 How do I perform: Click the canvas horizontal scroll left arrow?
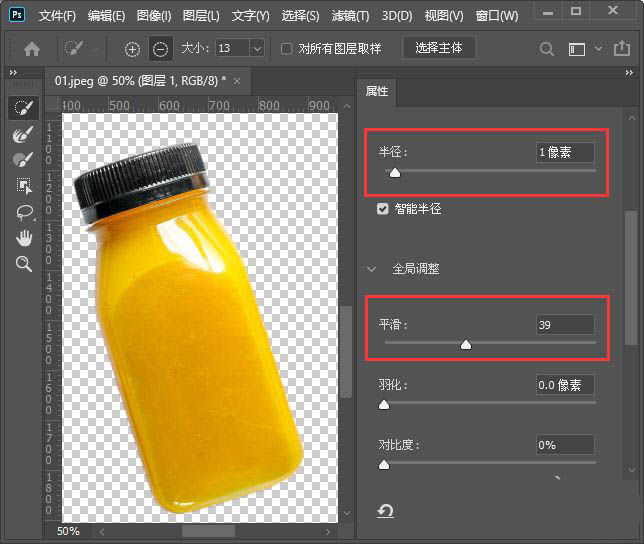pyautogui.click(x=101, y=532)
